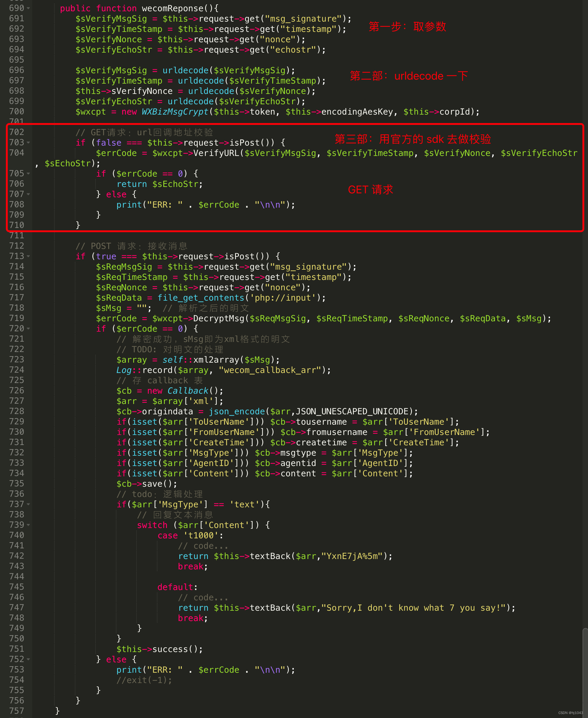Click the WXBizMsgCrypt class name
Image resolution: width=588 pixels, height=718 pixels.
click(x=175, y=112)
